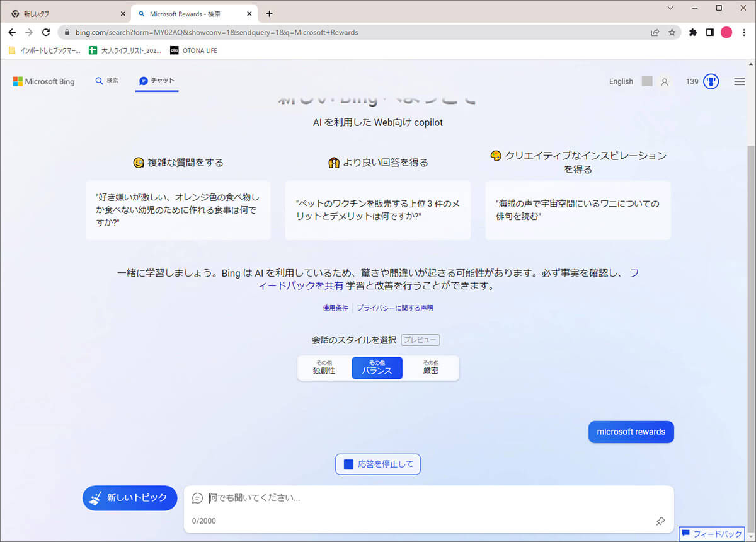Screen dimensions: 756x542
Task: Click 応答を停止して stop responding button
Action: coord(377,464)
